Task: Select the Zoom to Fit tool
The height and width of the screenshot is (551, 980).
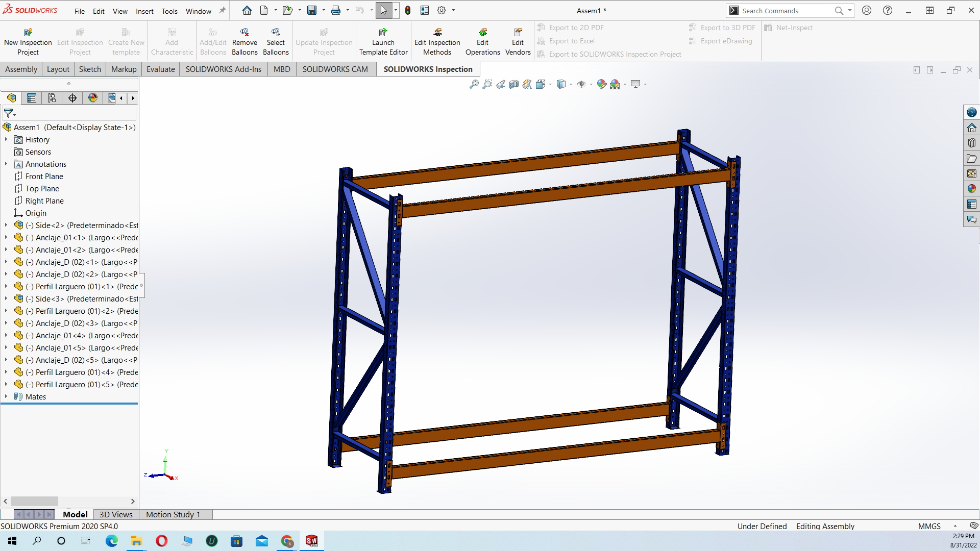Action: tap(474, 84)
